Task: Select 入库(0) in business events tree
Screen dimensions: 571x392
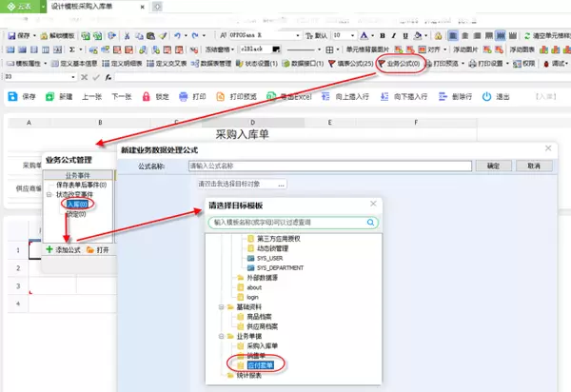Action: [x=75, y=204]
